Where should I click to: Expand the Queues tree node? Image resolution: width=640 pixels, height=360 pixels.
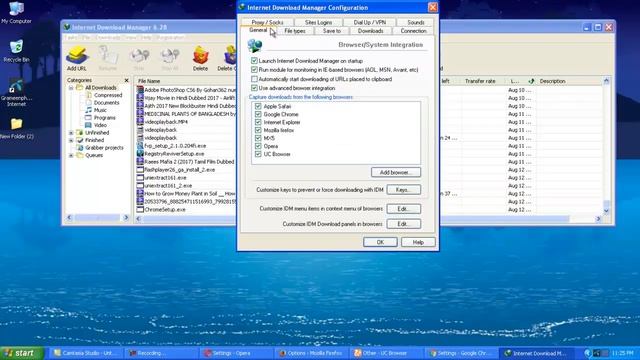[71, 155]
